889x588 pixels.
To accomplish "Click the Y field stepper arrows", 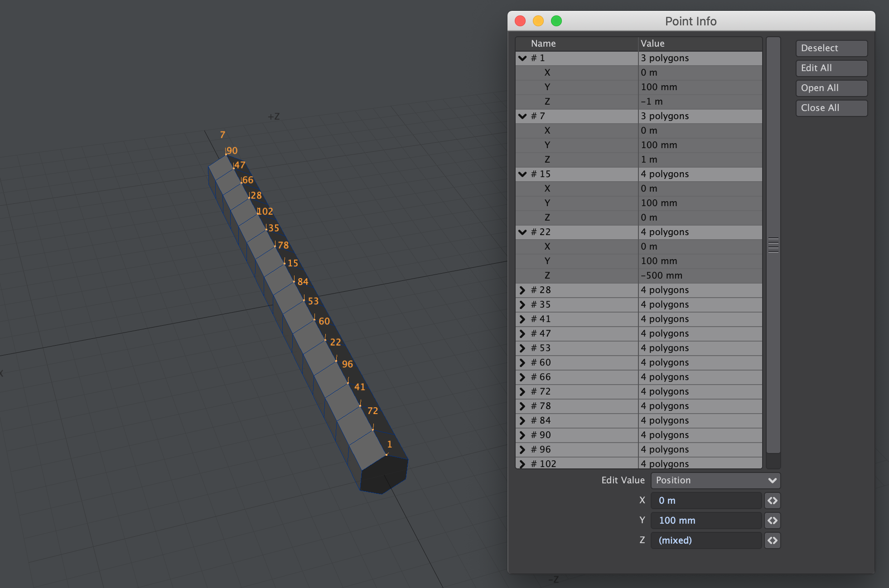I will point(773,521).
